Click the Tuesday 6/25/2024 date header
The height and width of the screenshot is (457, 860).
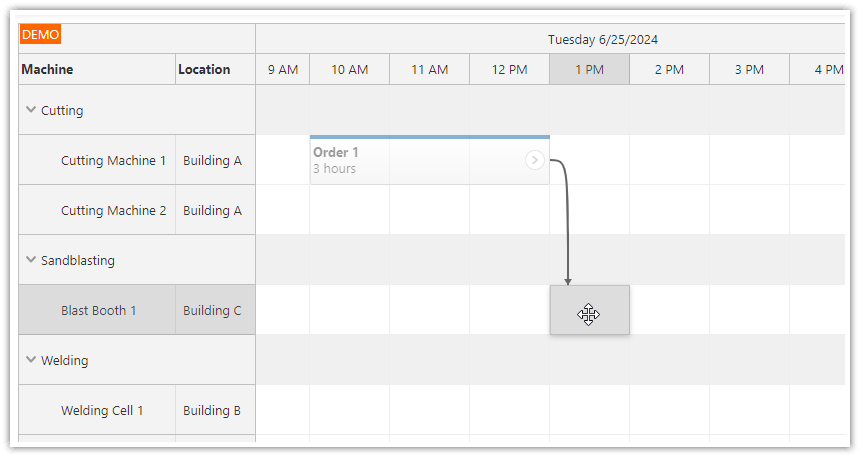[602, 39]
